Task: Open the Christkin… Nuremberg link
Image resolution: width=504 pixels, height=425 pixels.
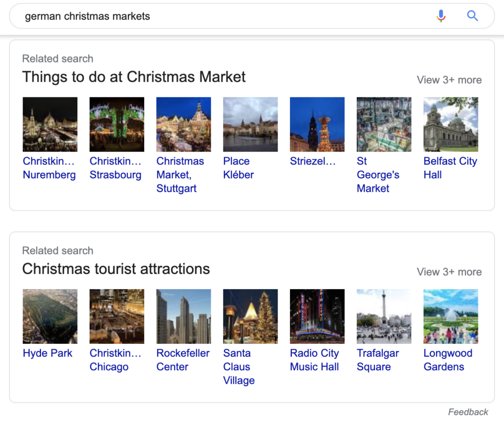Action: [49, 168]
